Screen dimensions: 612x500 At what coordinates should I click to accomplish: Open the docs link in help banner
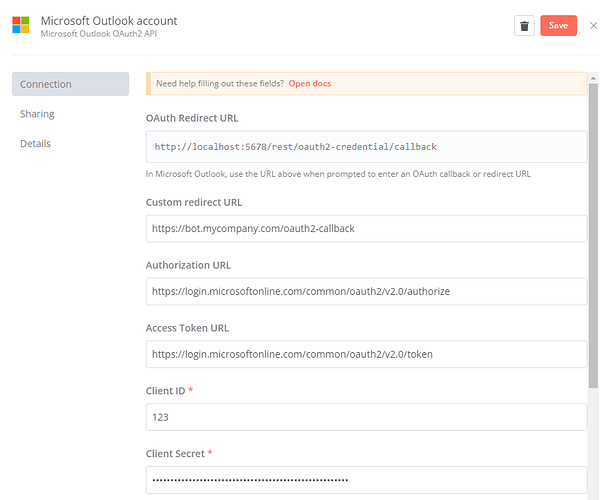pyautogui.click(x=309, y=83)
